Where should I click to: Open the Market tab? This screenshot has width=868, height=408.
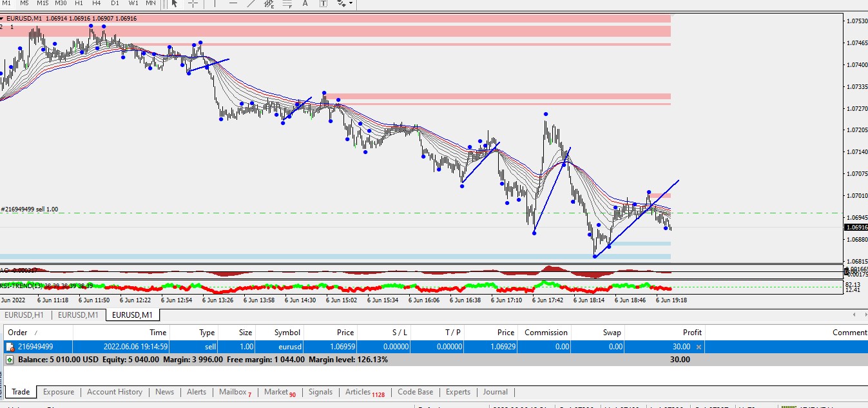coord(280,392)
